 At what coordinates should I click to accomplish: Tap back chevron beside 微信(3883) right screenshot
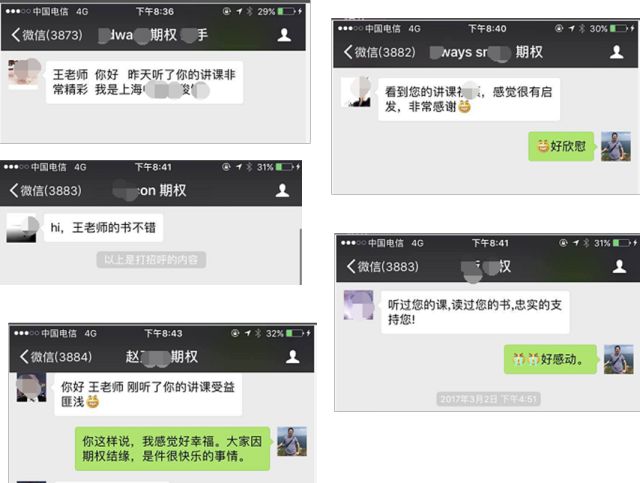click(351, 266)
